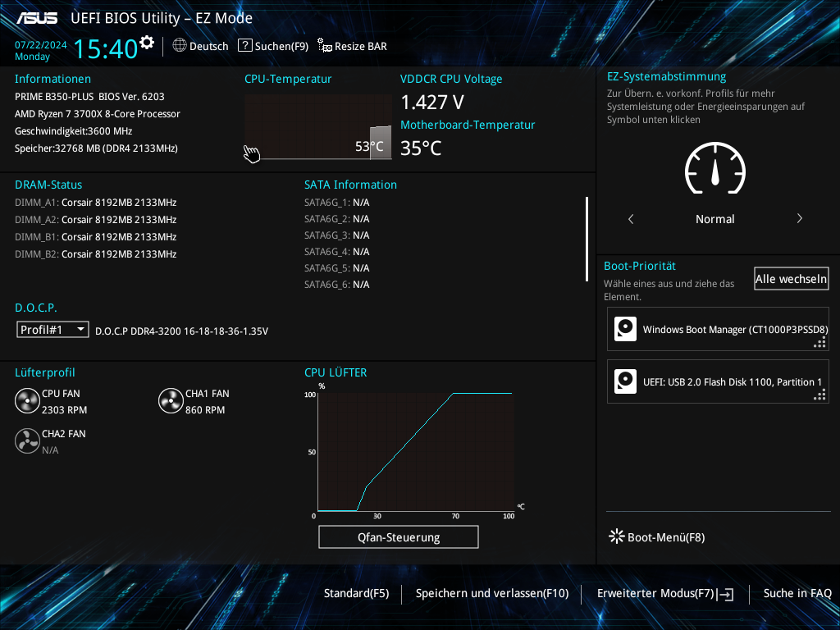Click PRIME B350-PLUS BIOS Ver. 6203 text
The width and height of the screenshot is (840, 630).
pyautogui.click(x=89, y=97)
